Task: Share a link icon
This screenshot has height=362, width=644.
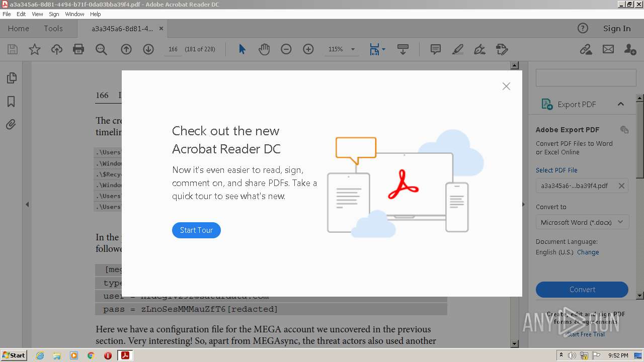Action: 586,49
